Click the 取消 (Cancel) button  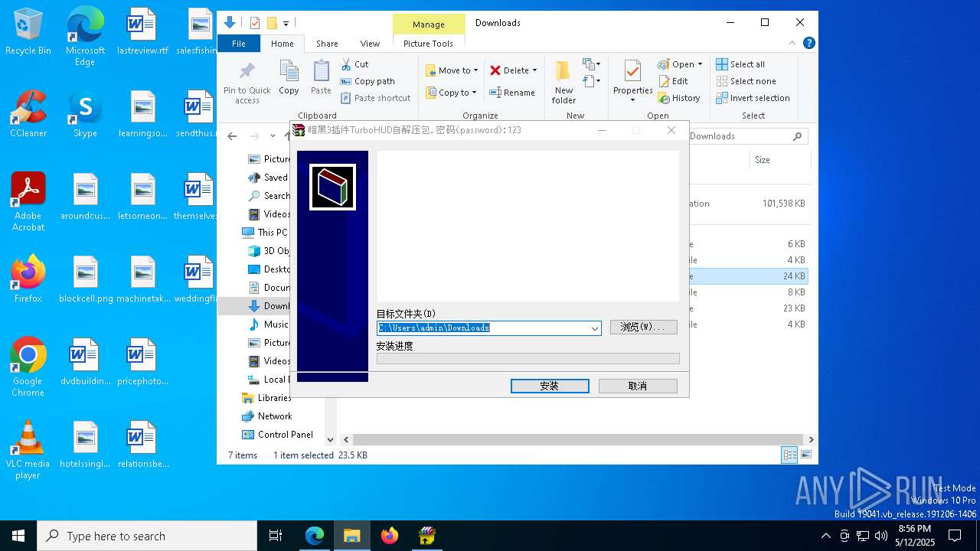(638, 386)
